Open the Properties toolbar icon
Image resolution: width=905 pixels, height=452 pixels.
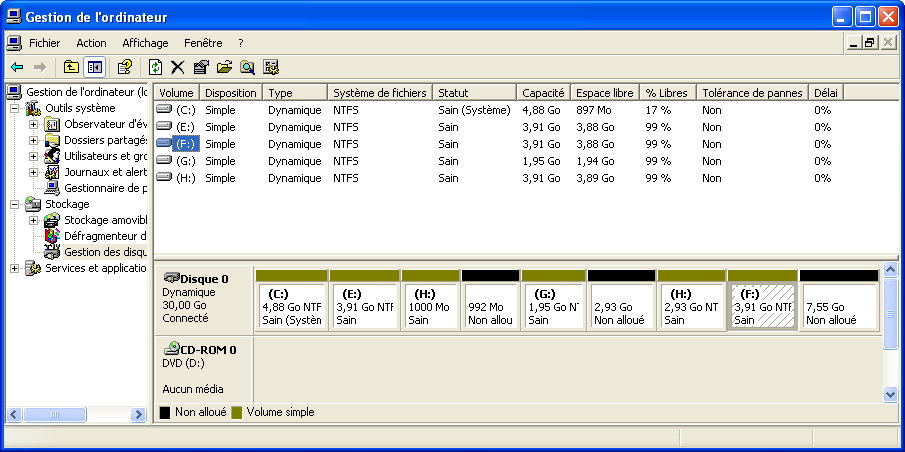[200, 68]
